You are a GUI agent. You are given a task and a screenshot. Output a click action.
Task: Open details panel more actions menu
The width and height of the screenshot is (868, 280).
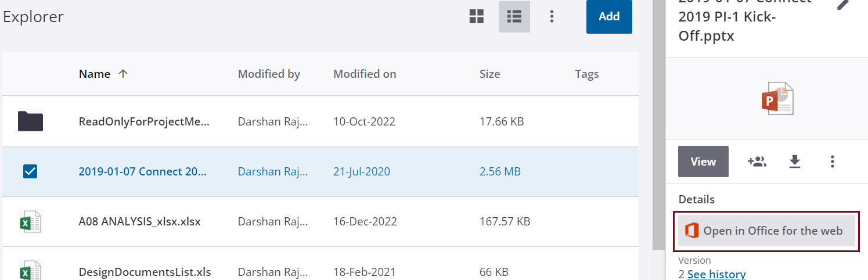pos(833,161)
